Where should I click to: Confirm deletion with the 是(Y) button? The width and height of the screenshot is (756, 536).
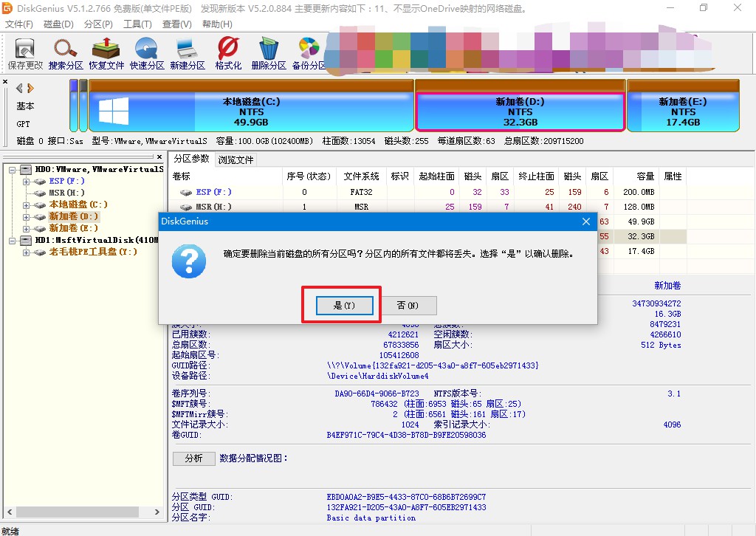(344, 306)
